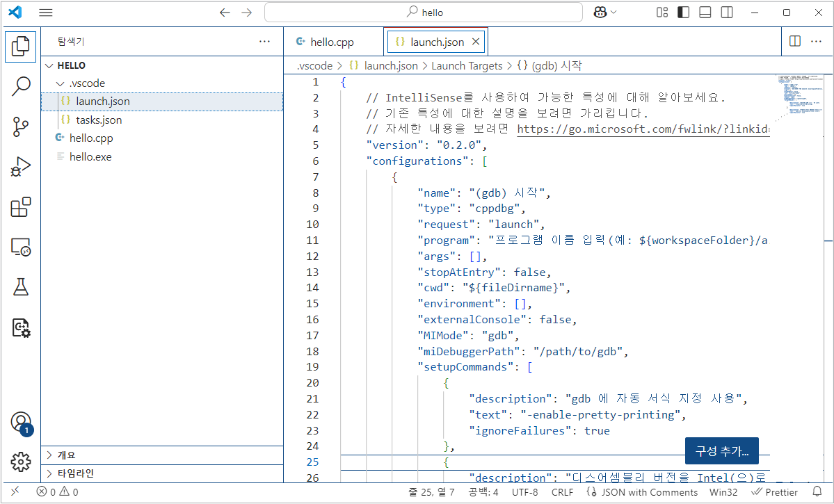Open the Source Control view icon
Viewport: 834px width, 504px height.
(x=21, y=127)
